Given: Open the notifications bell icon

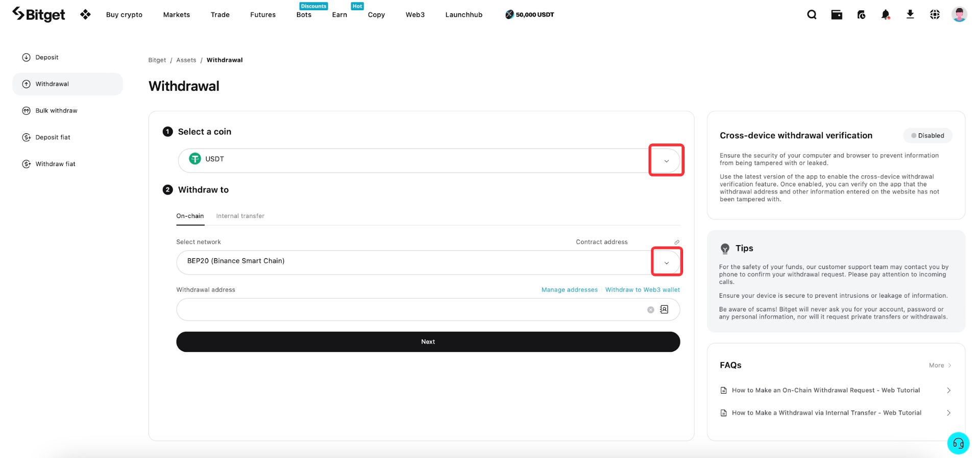Looking at the screenshot, I should point(886,14).
